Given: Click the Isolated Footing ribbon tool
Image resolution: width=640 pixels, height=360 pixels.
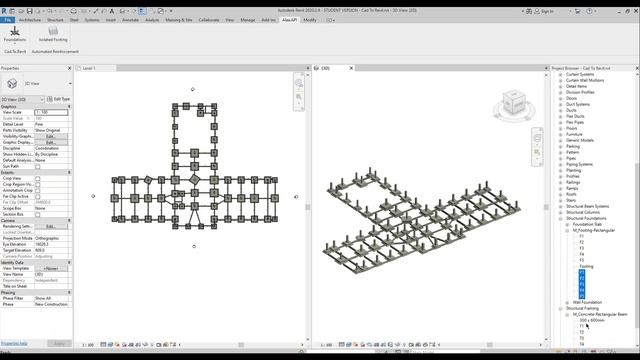Looking at the screenshot, I should [x=53, y=34].
